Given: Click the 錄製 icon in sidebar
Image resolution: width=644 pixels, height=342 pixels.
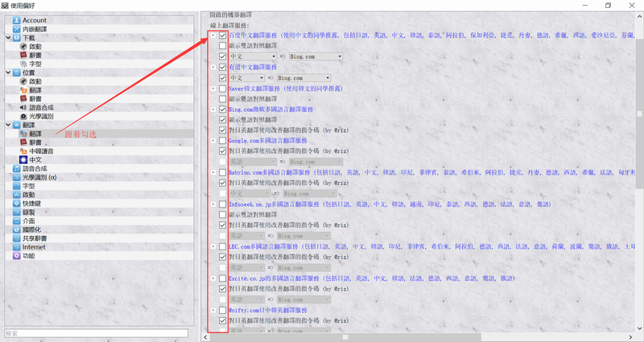Looking at the screenshot, I should pos(17,212).
